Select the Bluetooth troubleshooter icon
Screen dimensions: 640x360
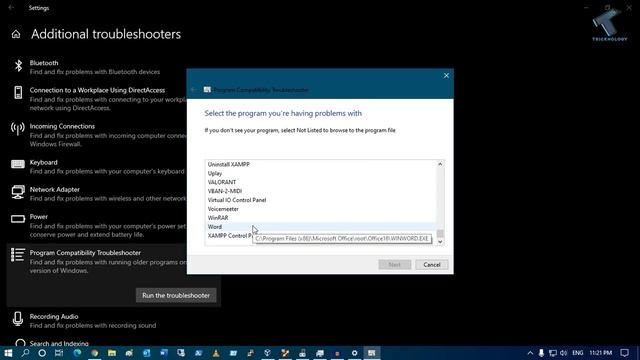pyautogui.click(x=18, y=65)
